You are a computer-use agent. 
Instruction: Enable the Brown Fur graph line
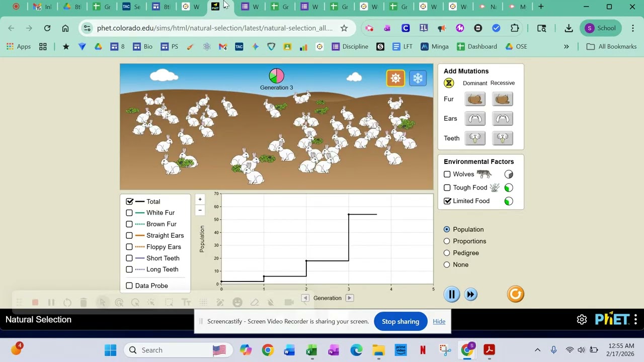[x=129, y=224]
